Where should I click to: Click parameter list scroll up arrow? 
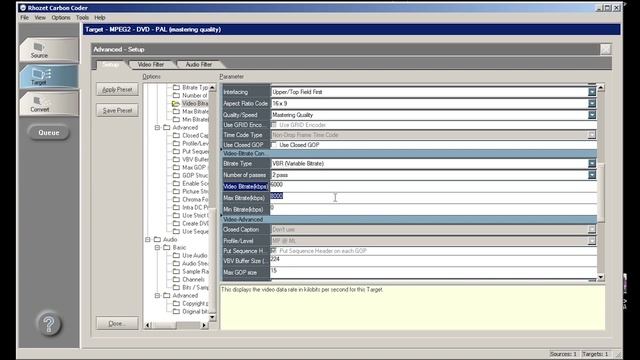[600, 88]
